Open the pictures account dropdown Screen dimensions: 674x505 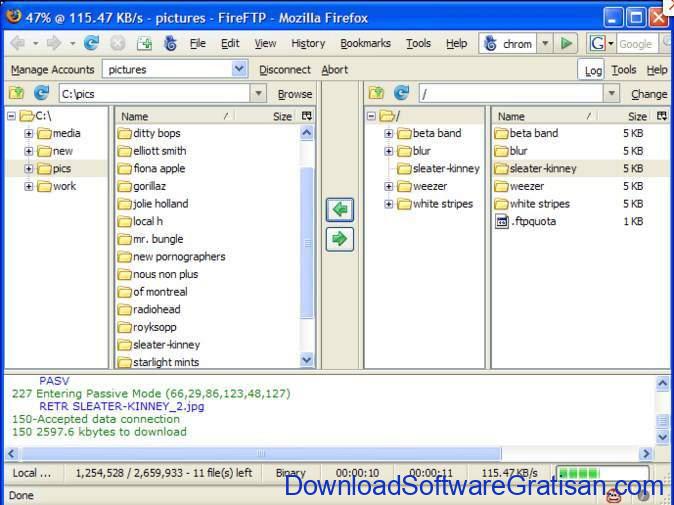click(x=239, y=69)
